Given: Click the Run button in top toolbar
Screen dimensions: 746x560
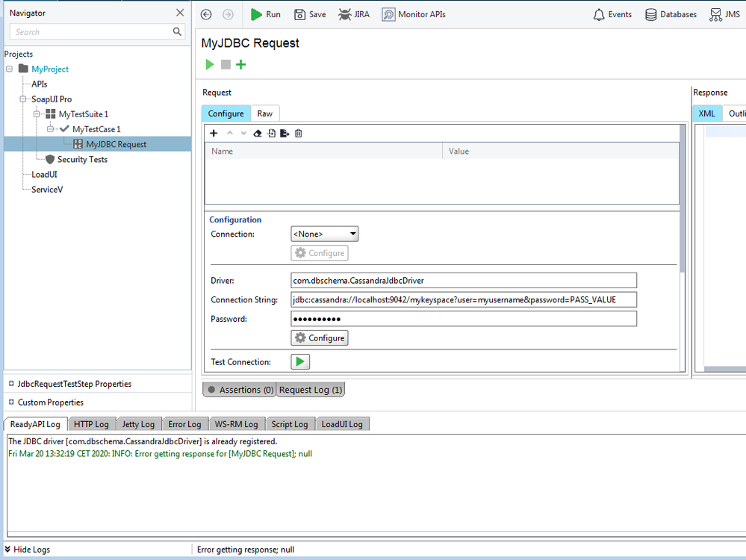Looking at the screenshot, I should click(x=265, y=14).
